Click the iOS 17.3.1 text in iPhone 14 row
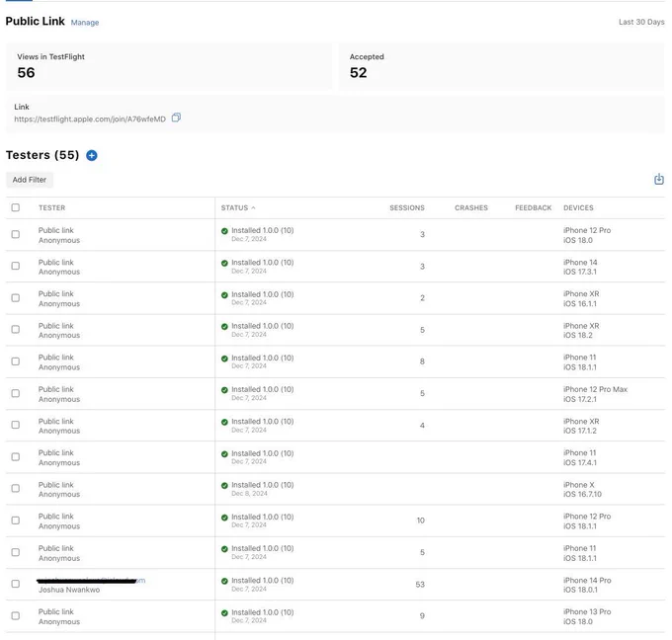The image size is (672, 640). [580, 272]
